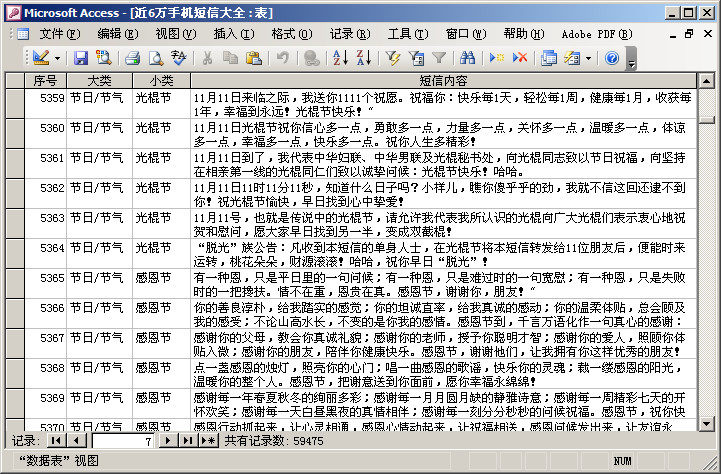Click the File Search toolbar icon

pos(104,58)
